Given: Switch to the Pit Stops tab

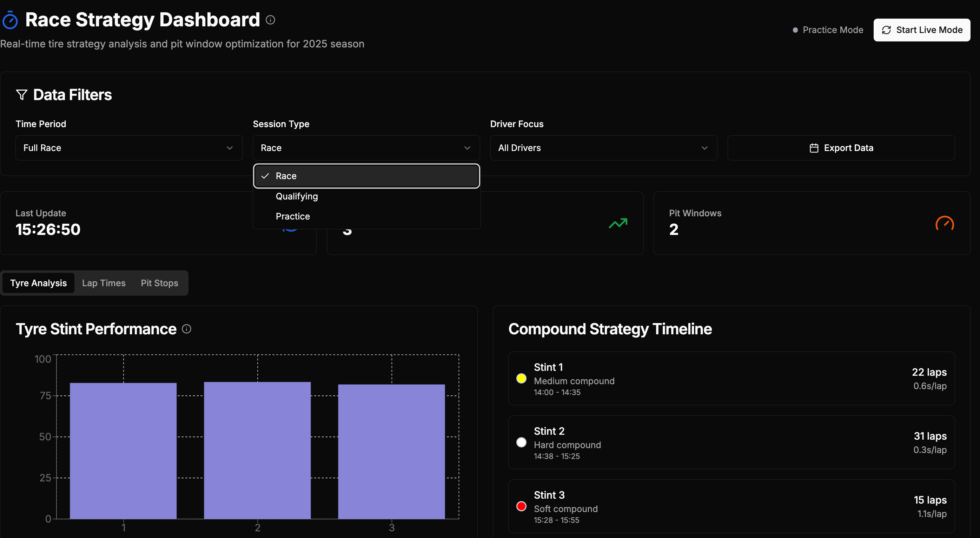Looking at the screenshot, I should (159, 283).
